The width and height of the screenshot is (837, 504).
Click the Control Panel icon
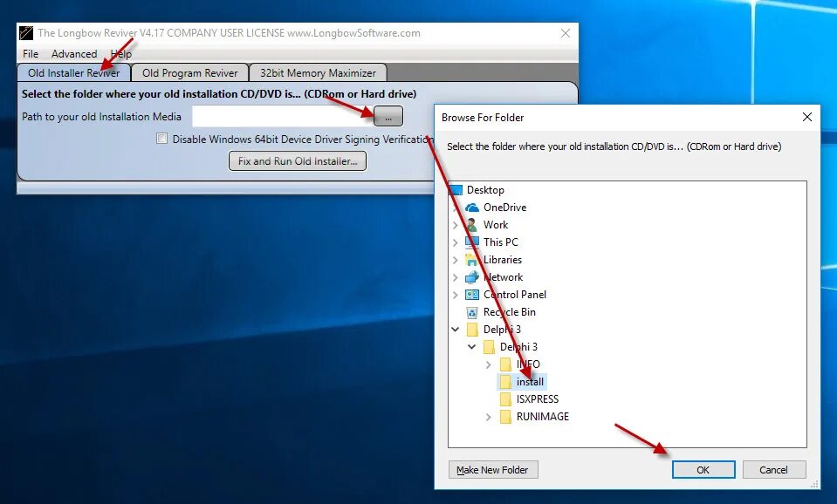click(x=472, y=295)
